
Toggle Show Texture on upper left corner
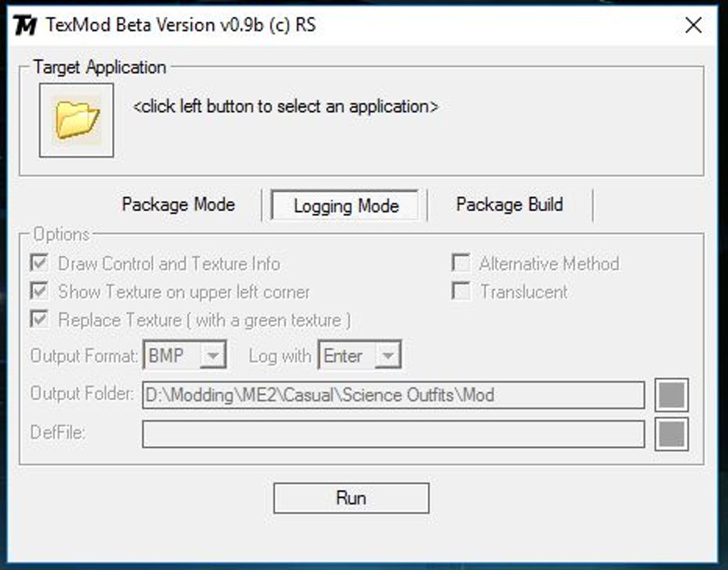coord(39,292)
